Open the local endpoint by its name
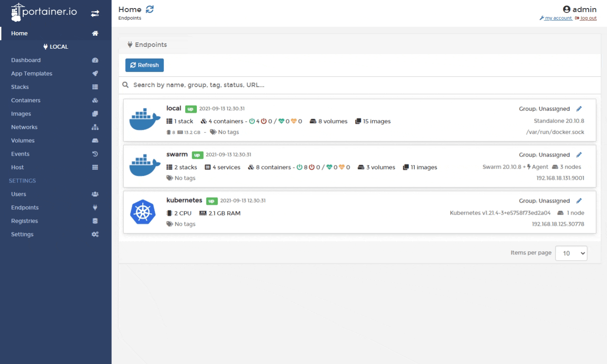The height and width of the screenshot is (364, 607). tap(174, 108)
